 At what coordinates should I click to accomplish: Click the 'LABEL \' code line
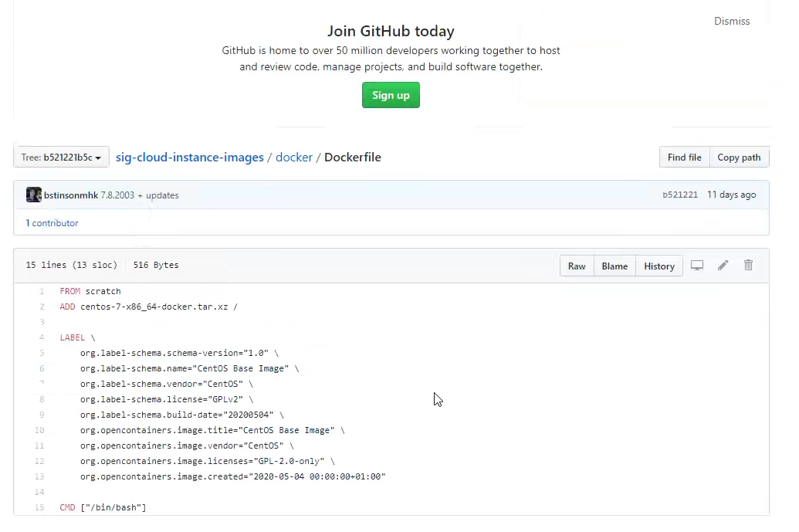(77, 337)
